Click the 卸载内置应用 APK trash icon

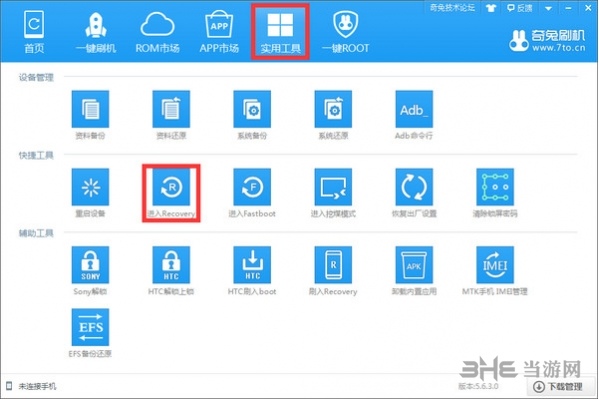pos(414,265)
